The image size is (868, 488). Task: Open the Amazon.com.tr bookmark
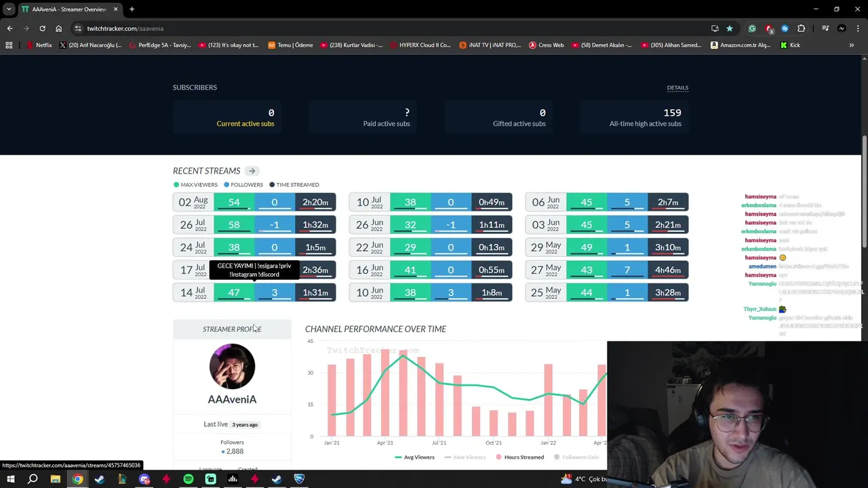pyautogui.click(x=741, y=45)
